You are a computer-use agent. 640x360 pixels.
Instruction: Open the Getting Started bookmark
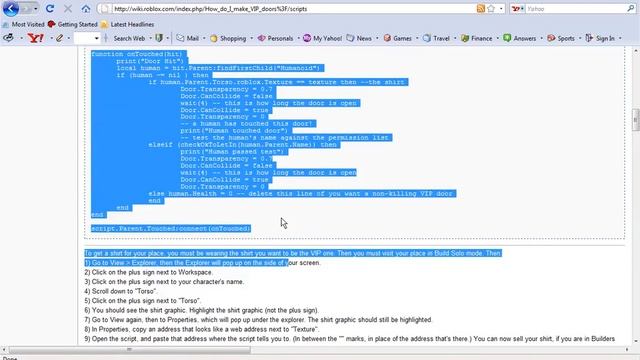(73, 24)
